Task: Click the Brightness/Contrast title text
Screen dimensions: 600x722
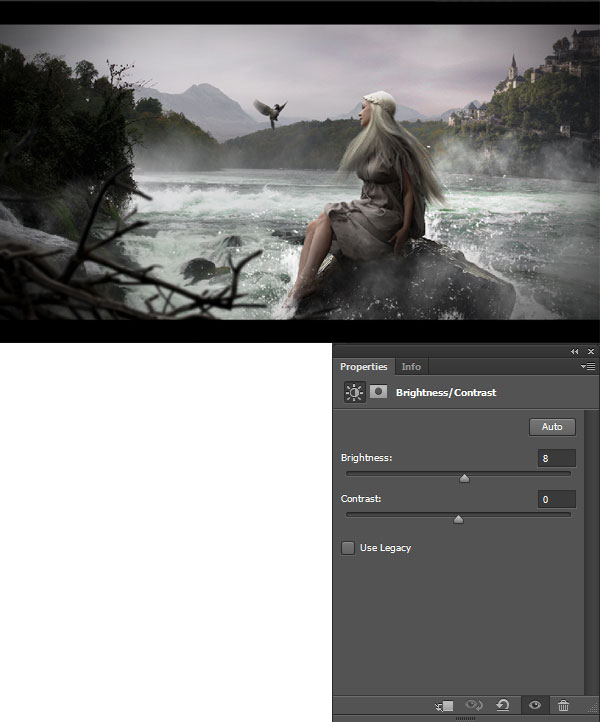Action: pyautogui.click(x=446, y=392)
